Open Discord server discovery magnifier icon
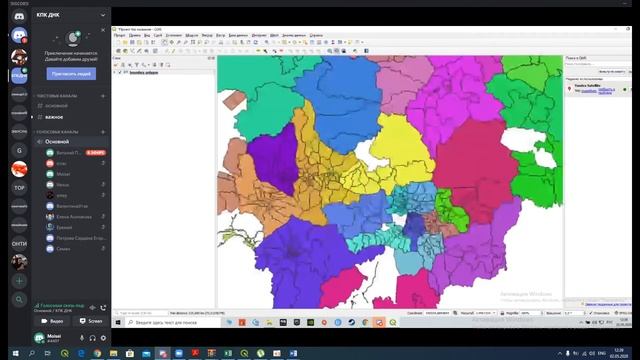Viewport: 640px width, 360px height. coord(19,300)
